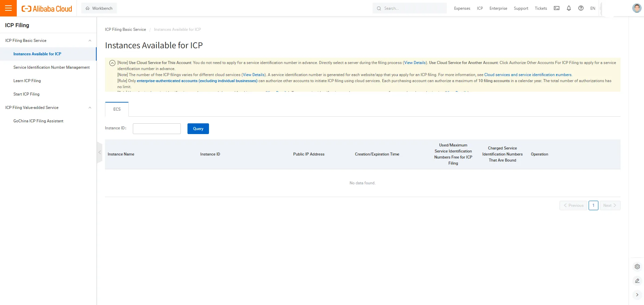The height and width of the screenshot is (305, 644).
Task: Focus the Instance ID input field
Action: coord(157,129)
